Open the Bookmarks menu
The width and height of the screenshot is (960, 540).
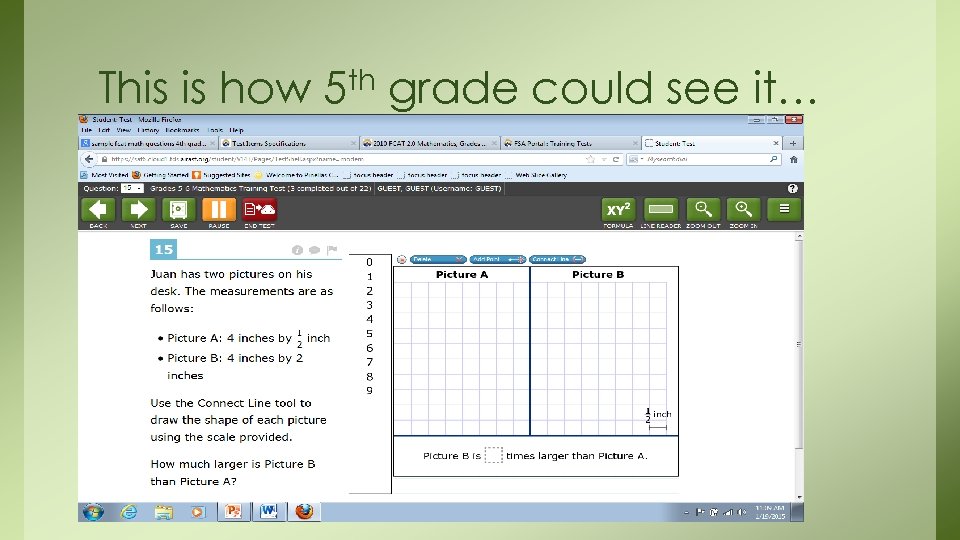tap(182, 130)
